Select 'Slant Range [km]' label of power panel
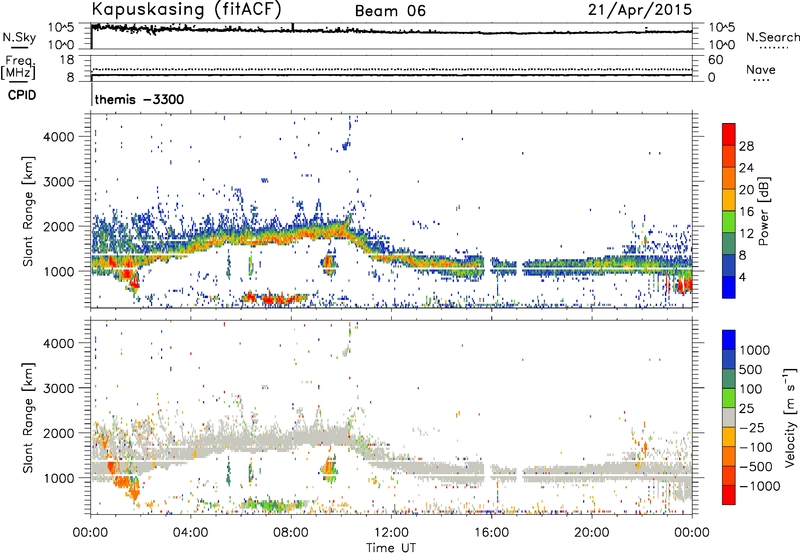 (28, 211)
